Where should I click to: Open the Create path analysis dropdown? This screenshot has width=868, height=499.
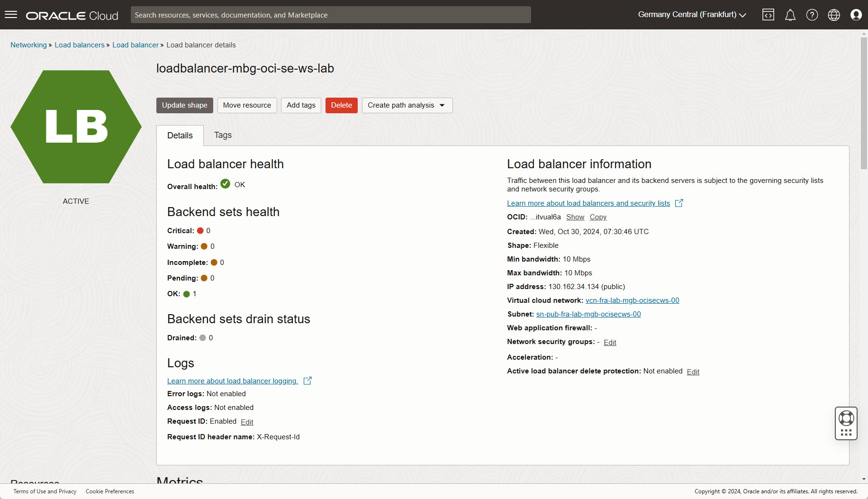click(407, 105)
